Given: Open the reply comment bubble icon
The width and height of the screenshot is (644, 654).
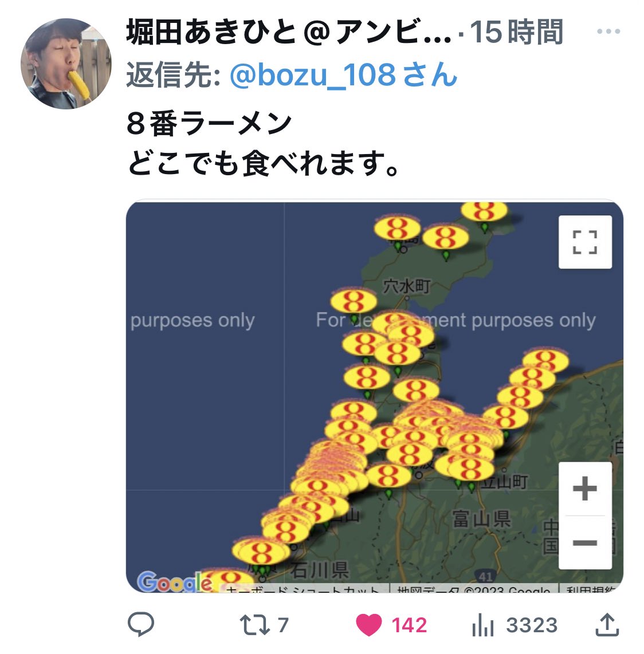Looking at the screenshot, I should pyautogui.click(x=140, y=624).
